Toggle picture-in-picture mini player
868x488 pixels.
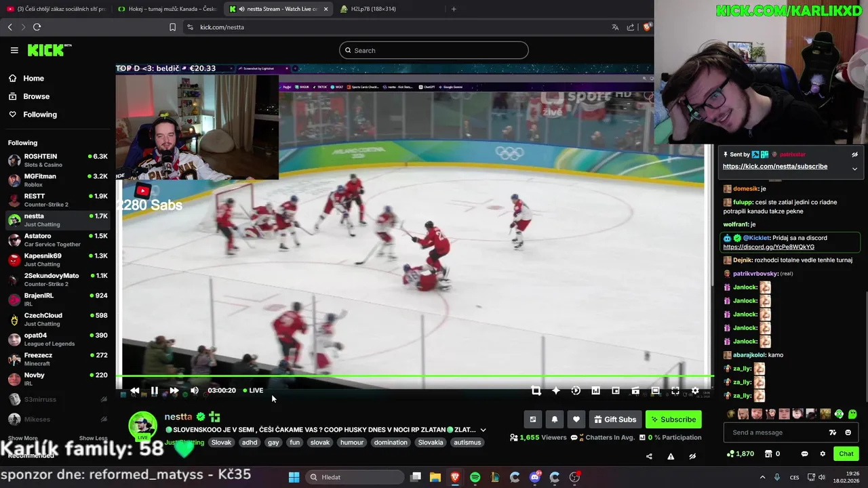click(x=616, y=390)
